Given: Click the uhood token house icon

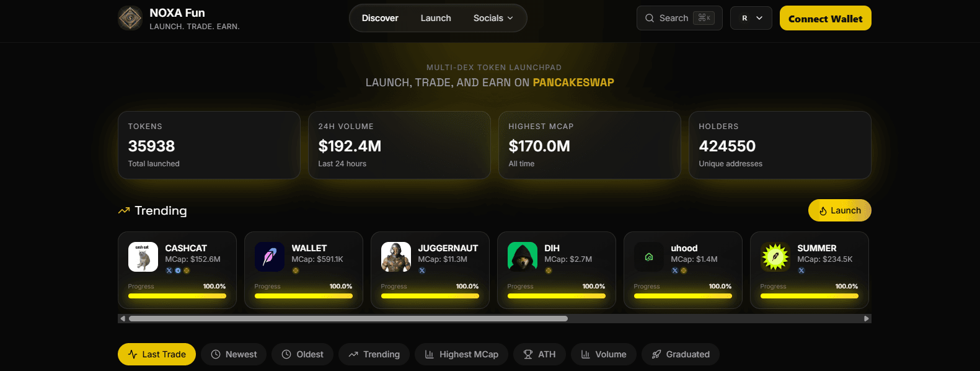Looking at the screenshot, I should coord(649,257).
